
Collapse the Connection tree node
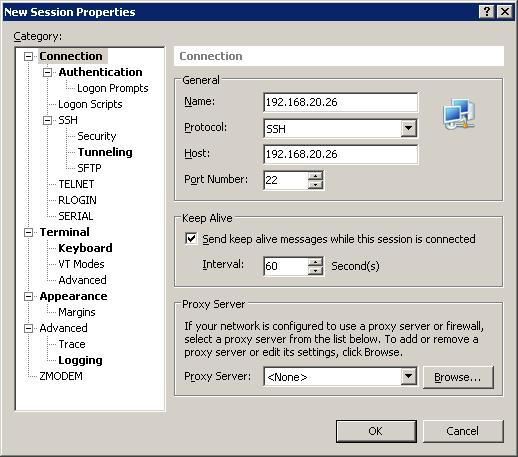click(29, 56)
